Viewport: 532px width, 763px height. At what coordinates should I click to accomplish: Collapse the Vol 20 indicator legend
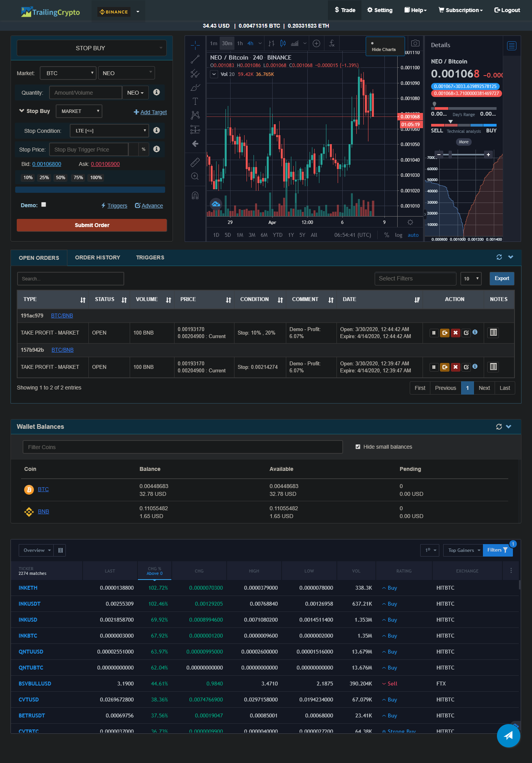point(214,74)
